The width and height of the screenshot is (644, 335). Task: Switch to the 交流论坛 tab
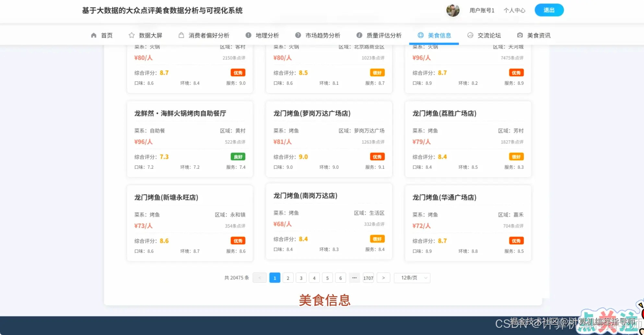coord(489,35)
